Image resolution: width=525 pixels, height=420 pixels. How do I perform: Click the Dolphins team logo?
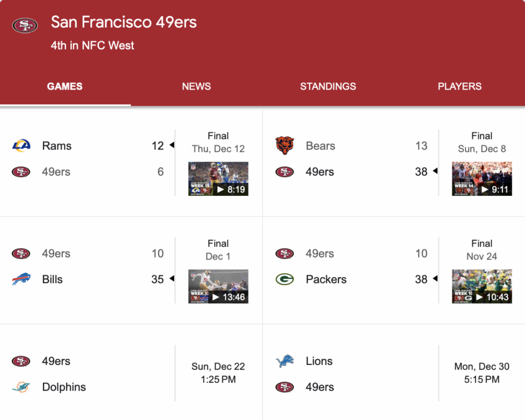21,387
